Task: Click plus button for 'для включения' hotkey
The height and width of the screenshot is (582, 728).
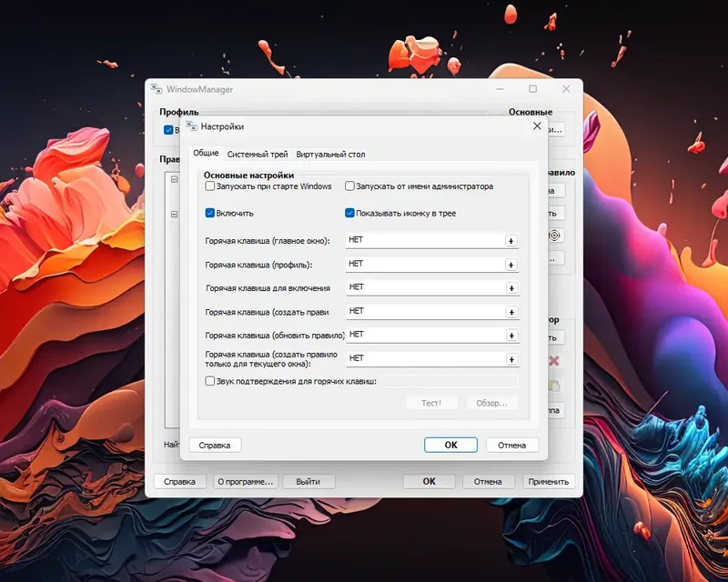Action: tap(511, 288)
